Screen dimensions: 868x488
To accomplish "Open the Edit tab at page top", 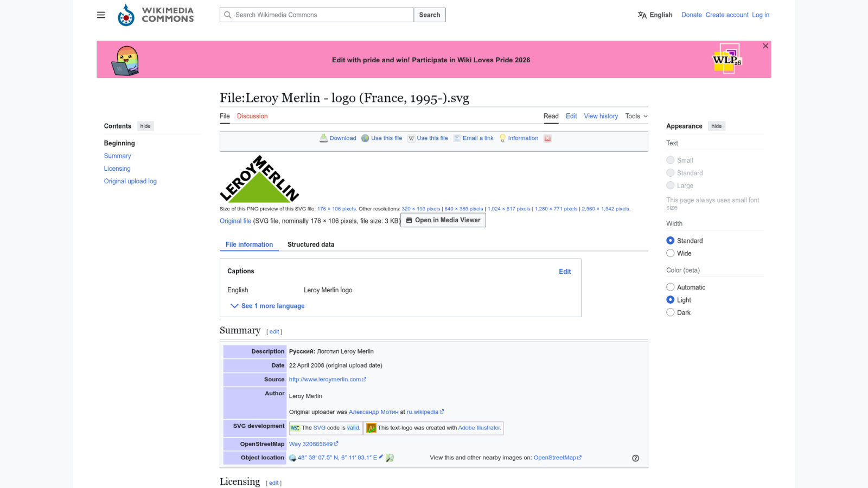I will [x=571, y=116].
